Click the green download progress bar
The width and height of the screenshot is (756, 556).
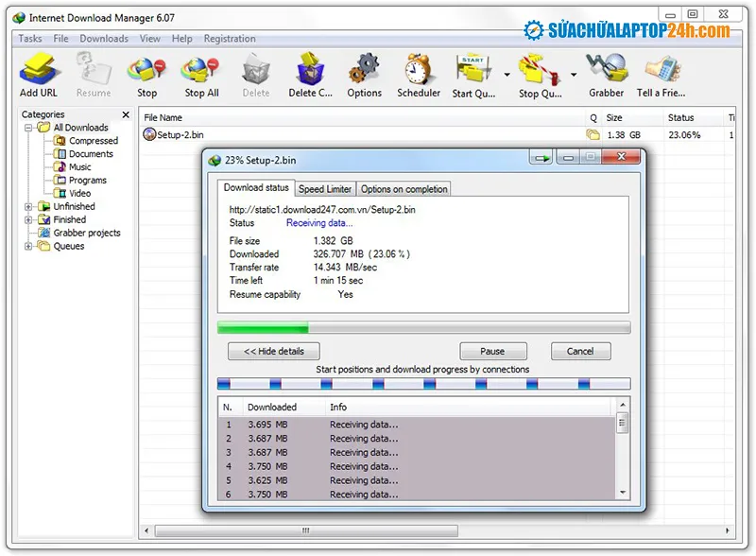coord(265,327)
